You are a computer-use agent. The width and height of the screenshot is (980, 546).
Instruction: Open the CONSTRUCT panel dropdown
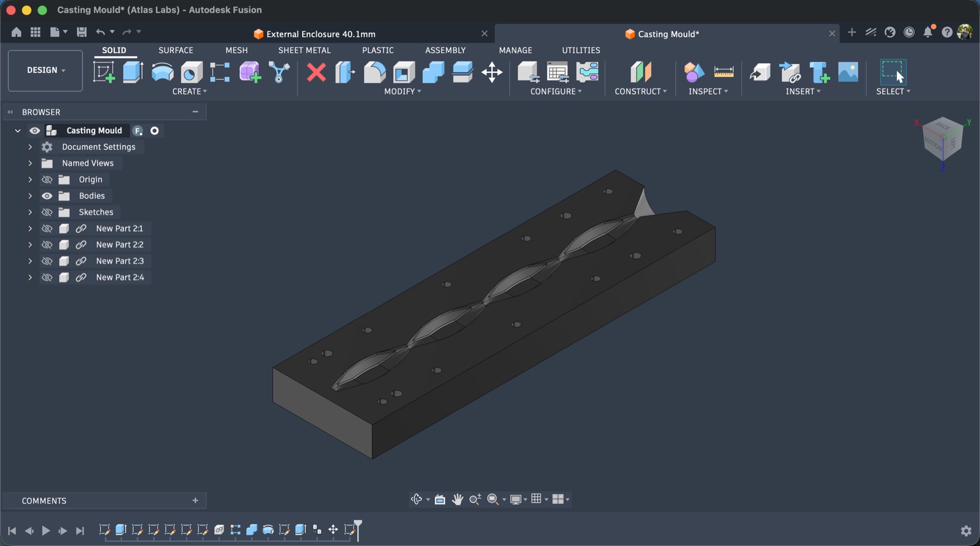click(x=640, y=92)
